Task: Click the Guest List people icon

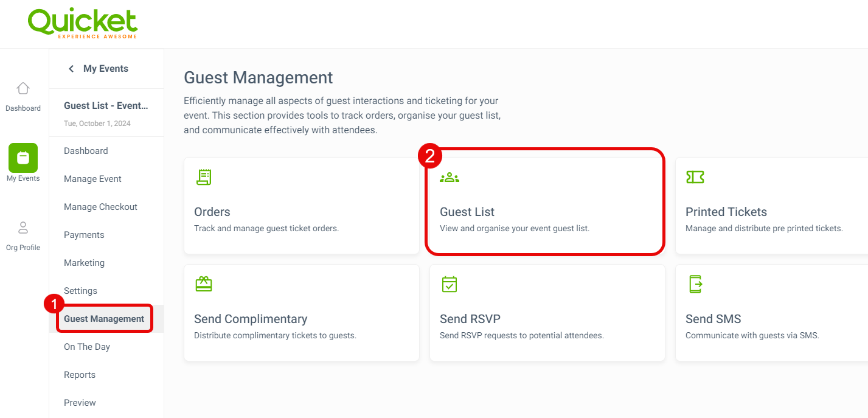Action: point(450,178)
